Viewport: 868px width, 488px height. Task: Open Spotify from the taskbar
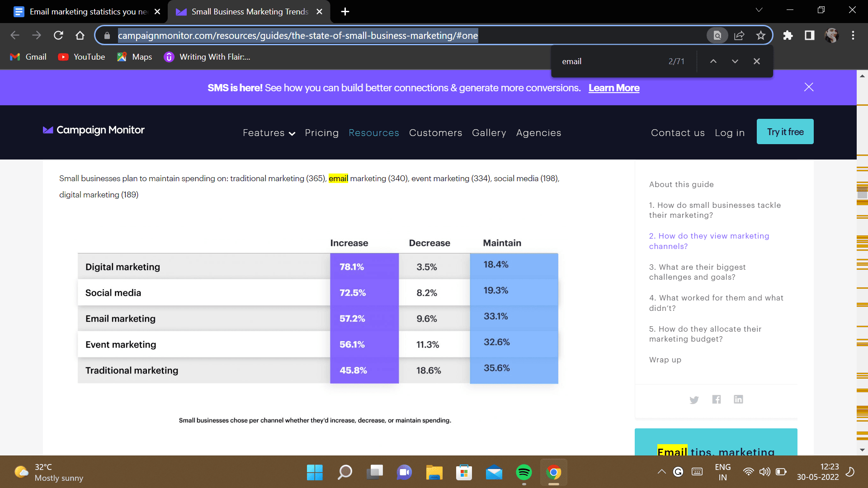pyautogui.click(x=524, y=473)
